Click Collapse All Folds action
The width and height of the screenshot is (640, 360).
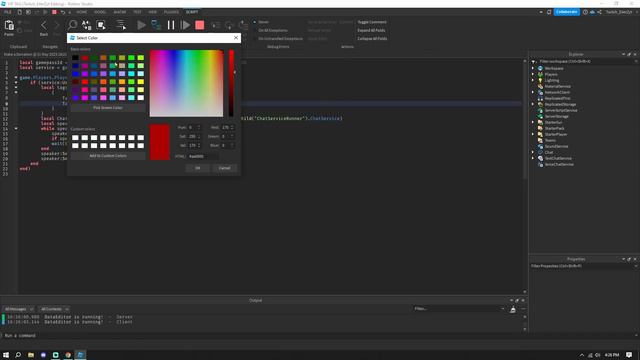coord(372,38)
